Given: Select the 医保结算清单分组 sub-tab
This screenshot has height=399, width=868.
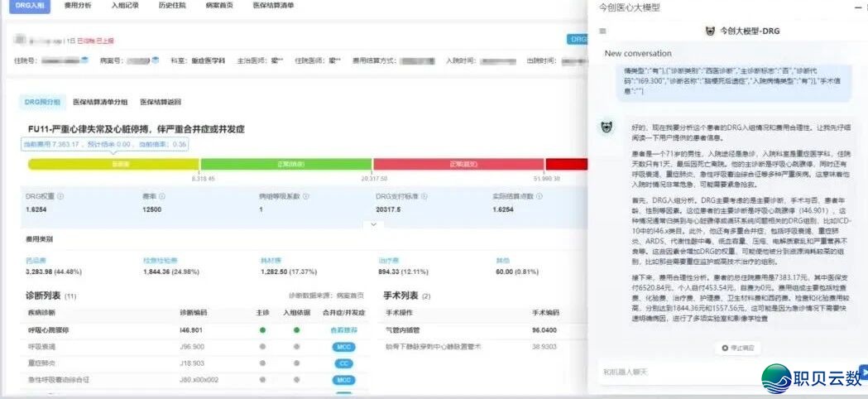Looking at the screenshot, I should click(100, 102).
